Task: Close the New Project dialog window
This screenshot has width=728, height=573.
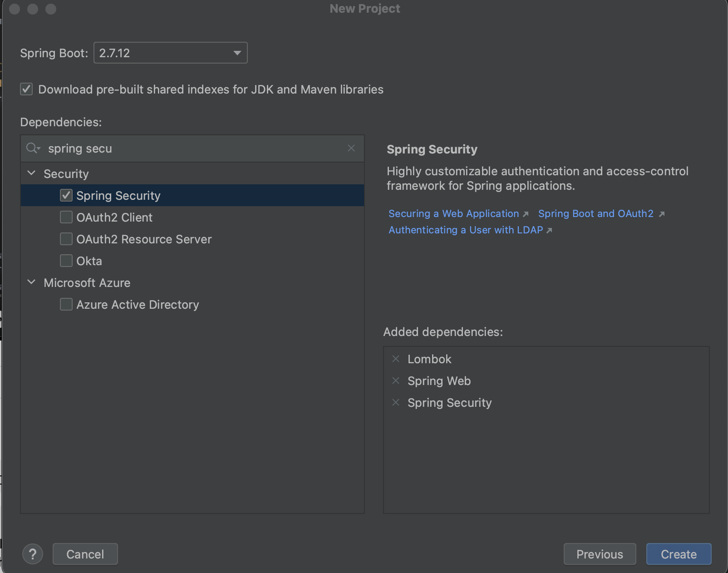Action: (x=15, y=9)
